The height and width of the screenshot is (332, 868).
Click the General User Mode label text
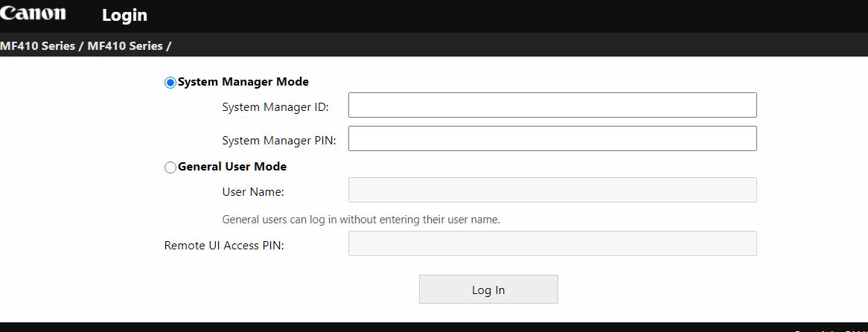232,167
